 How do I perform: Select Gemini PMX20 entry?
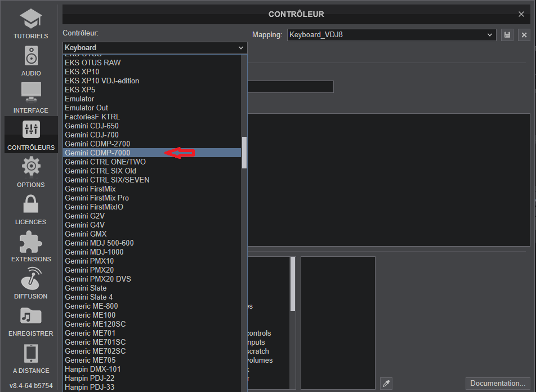(x=152, y=270)
